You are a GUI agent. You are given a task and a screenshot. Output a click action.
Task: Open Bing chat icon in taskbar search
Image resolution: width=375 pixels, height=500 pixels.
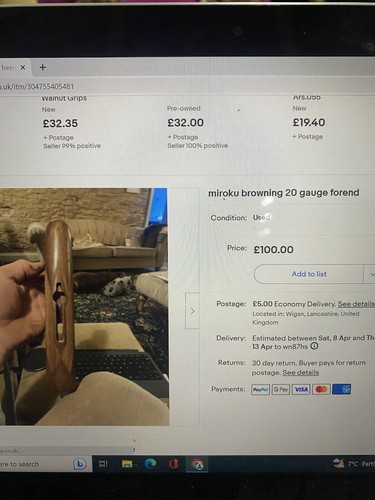point(80,464)
